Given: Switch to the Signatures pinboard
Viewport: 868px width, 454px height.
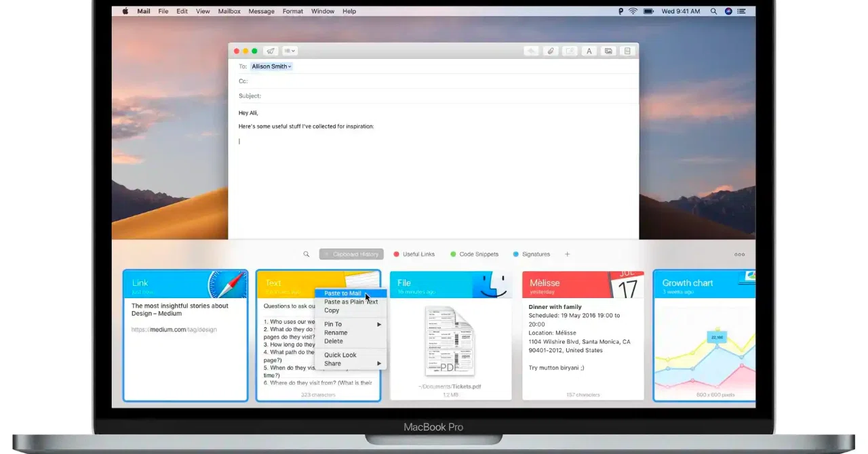Looking at the screenshot, I should pyautogui.click(x=532, y=254).
